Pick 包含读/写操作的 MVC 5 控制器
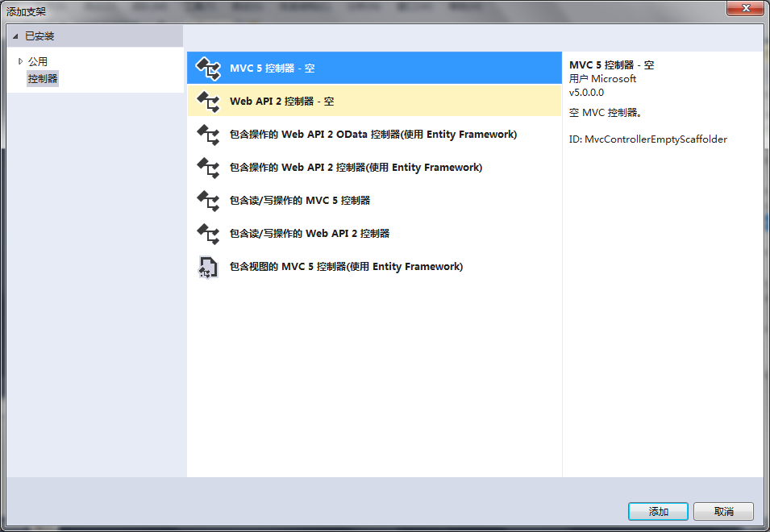Image resolution: width=770 pixels, height=532 pixels. [x=374, y=200]
